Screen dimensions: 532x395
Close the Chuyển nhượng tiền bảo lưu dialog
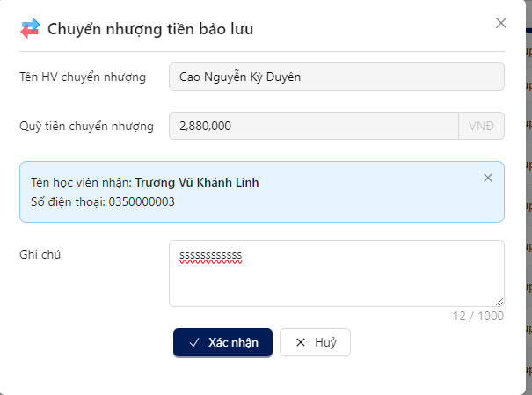501,23
